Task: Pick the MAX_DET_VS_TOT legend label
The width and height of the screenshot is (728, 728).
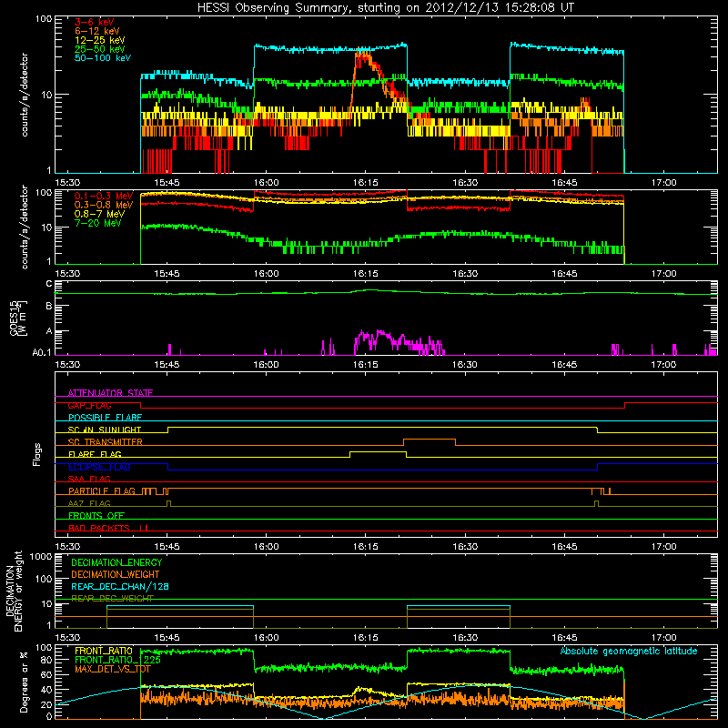Action: click(113, 669)
